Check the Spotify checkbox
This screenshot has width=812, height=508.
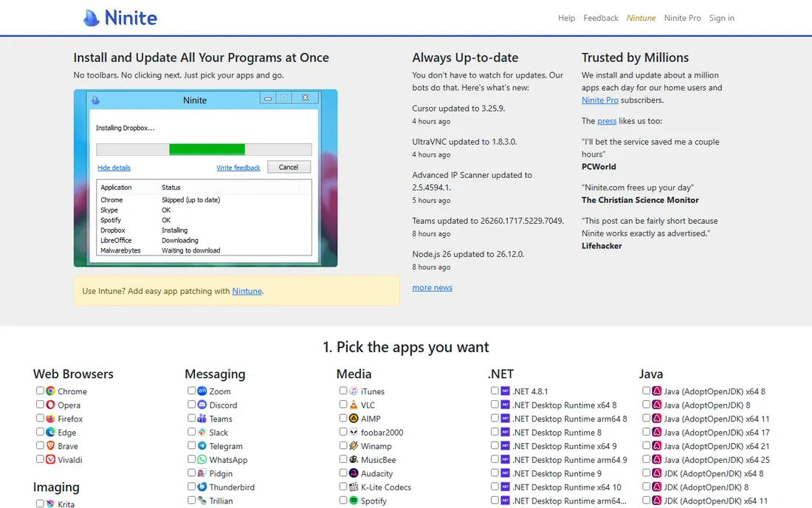click(343, 500)
